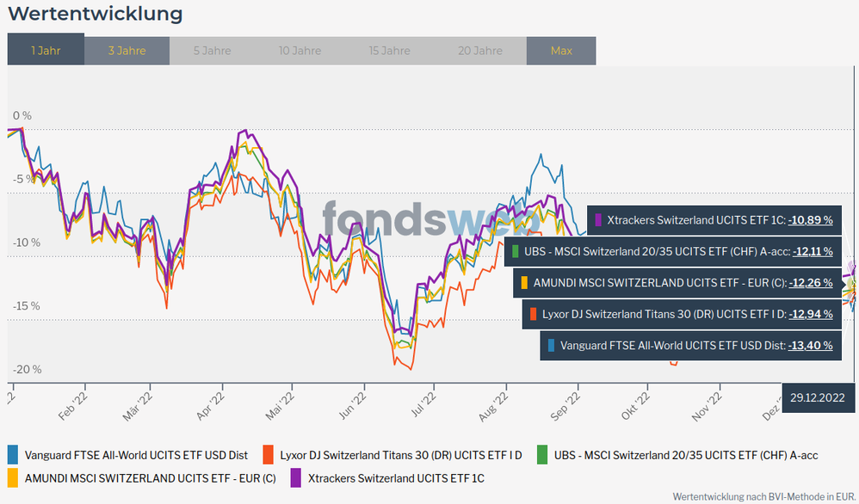The width and height of the screenshot is (859, 504).
Task: Toggle Vanguard FTSE All-World legend label
Action: (x=136, y=455)
